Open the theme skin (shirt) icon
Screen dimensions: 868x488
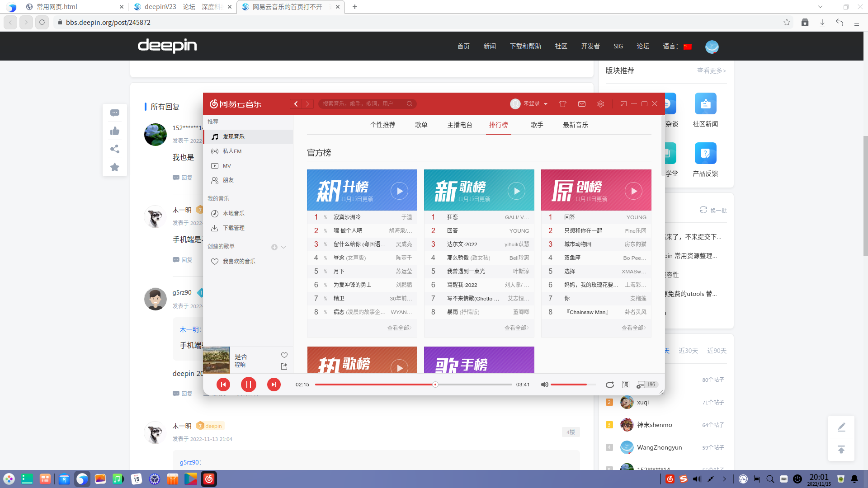tap(562, 103)
